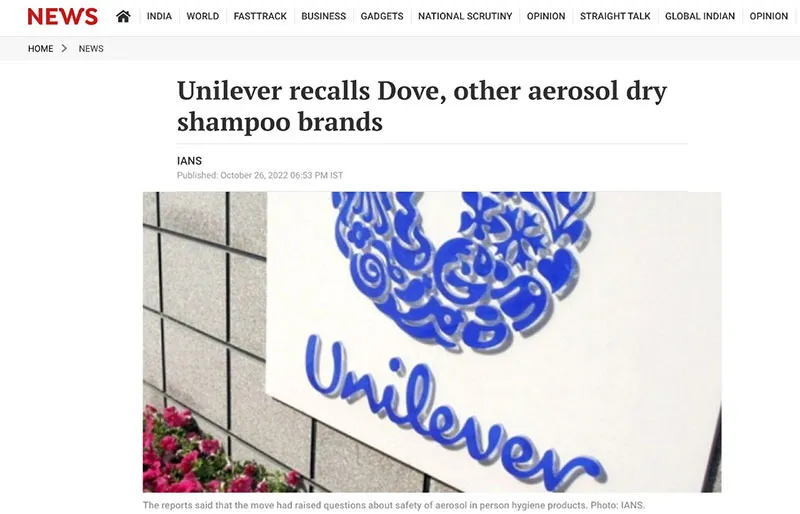Click the NEWS breadcrumb link
The image size is (800, 514).
(x=91, y=48)
